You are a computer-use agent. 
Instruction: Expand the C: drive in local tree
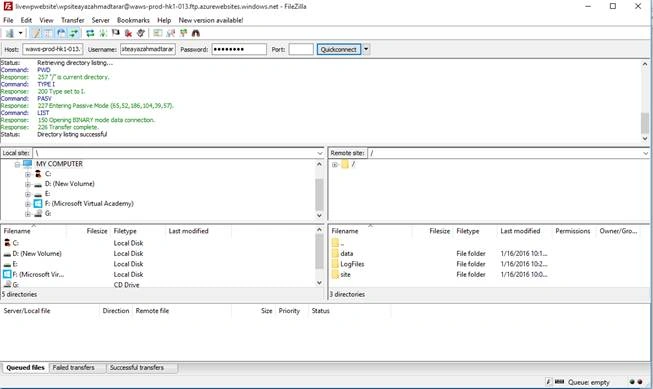click(x=27, y=174)
